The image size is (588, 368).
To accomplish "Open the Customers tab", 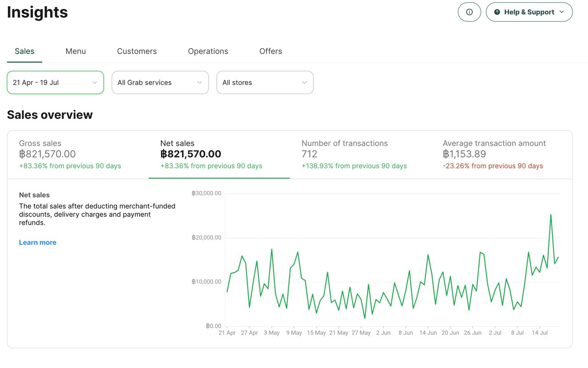I will click(x=137, y=51).
